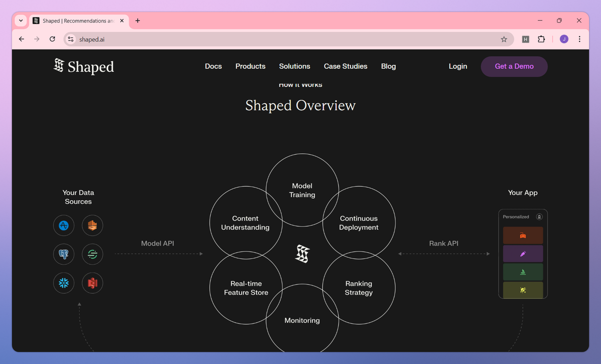The image size is (601, 364).
Task: Click the green Segment data source icon
Action: click(x=92, y=254)
